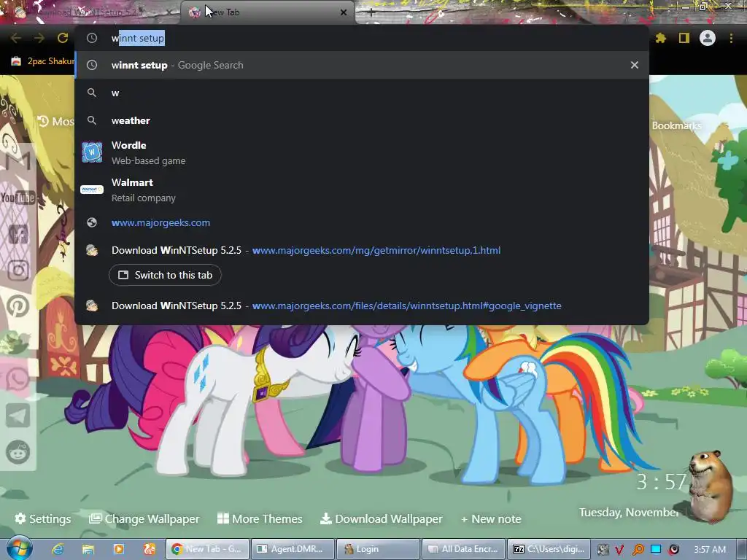747x560 pixels.
Task: Open the Extensions puzzle-piece icon
Action: click(x=660, y=38)
